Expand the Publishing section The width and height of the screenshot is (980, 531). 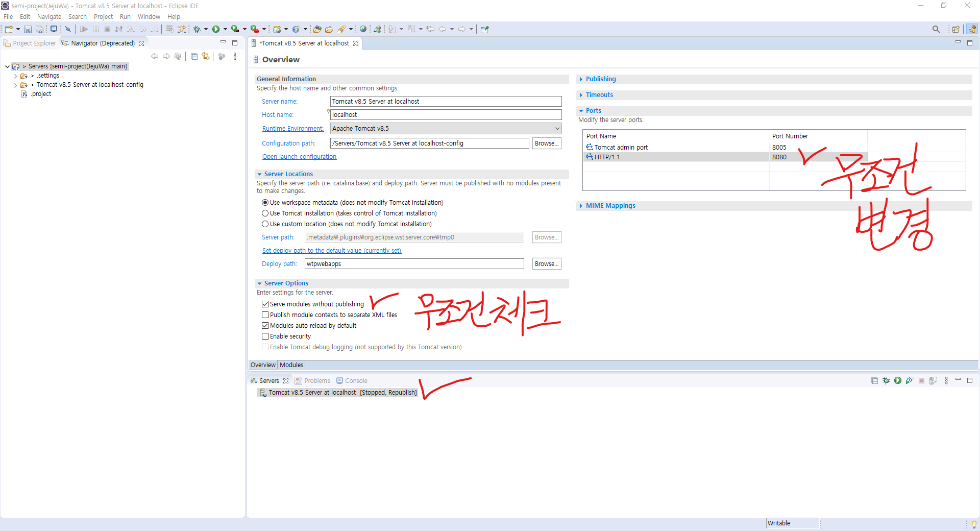[581, 79]
